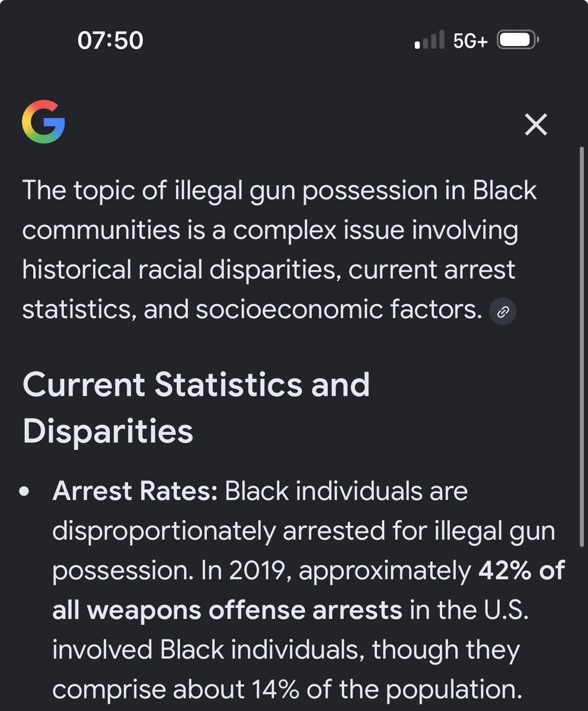Tap the bold 42% of all weapons text

308,590
